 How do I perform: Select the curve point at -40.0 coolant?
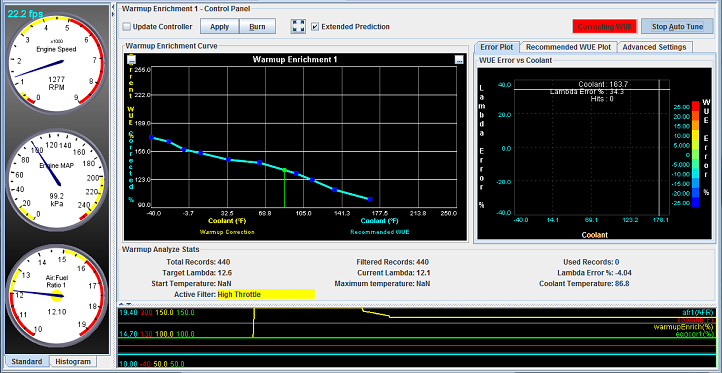pos(151,137)
